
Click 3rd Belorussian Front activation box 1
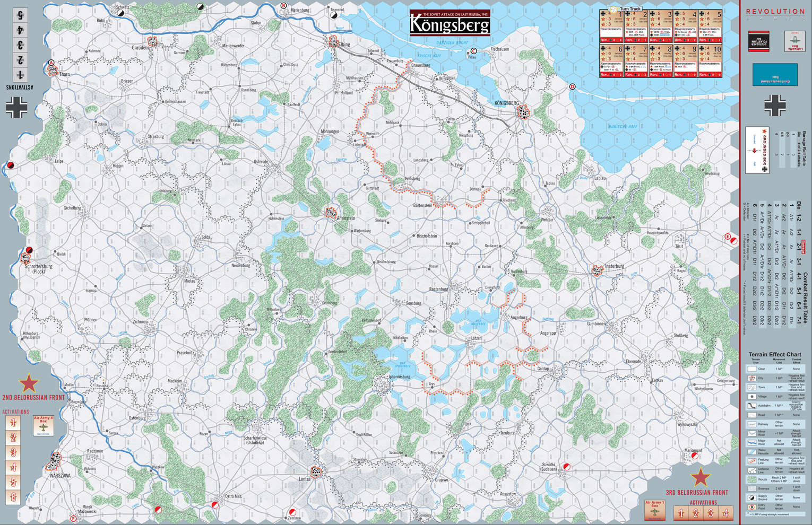(681, 513)
